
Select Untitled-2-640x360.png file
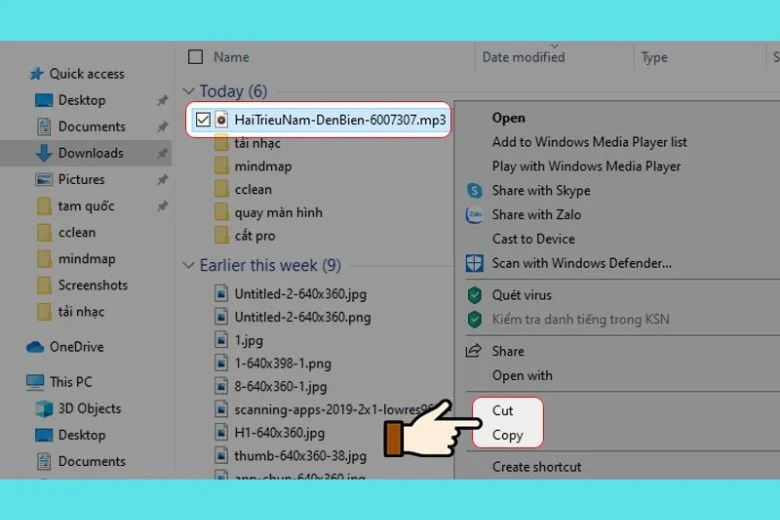(x=302, y=317)
